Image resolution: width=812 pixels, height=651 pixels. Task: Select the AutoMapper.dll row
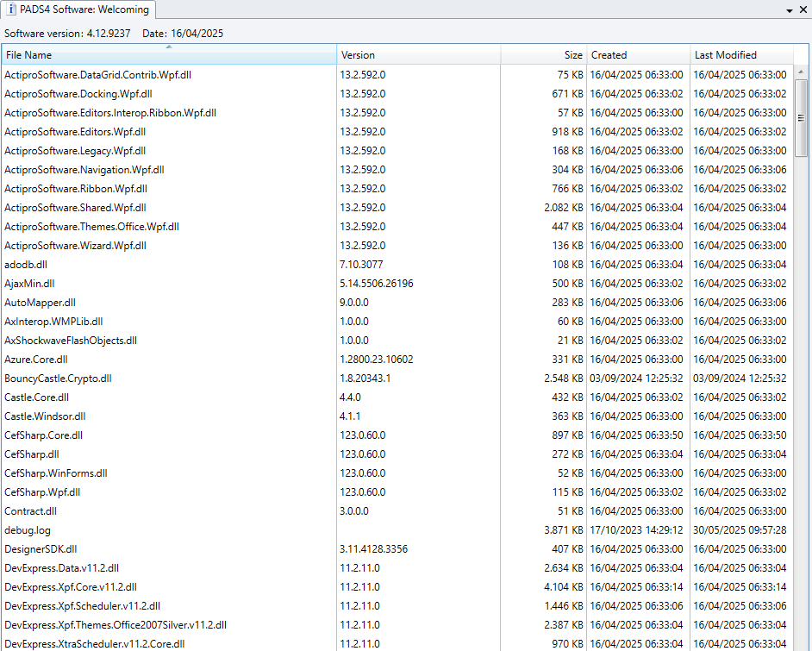pos(397,303)
